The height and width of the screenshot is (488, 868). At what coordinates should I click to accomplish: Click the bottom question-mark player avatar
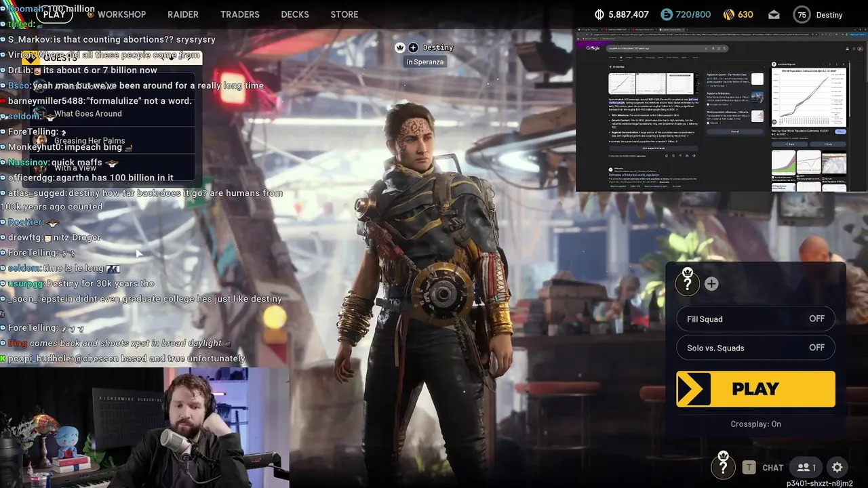pyautogui.click(x=723, y=466)
